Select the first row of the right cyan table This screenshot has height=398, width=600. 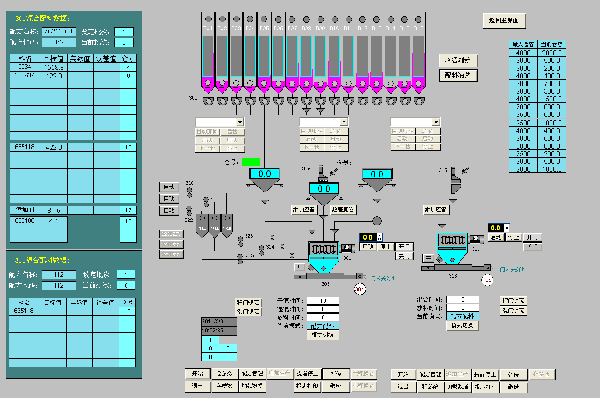click(x=537, y=52)
